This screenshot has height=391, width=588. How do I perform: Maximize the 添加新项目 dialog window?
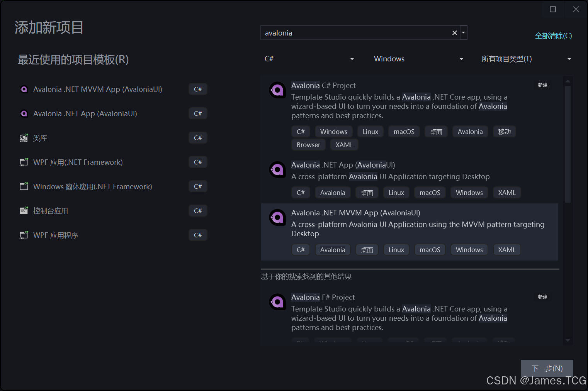pos(553,9)
